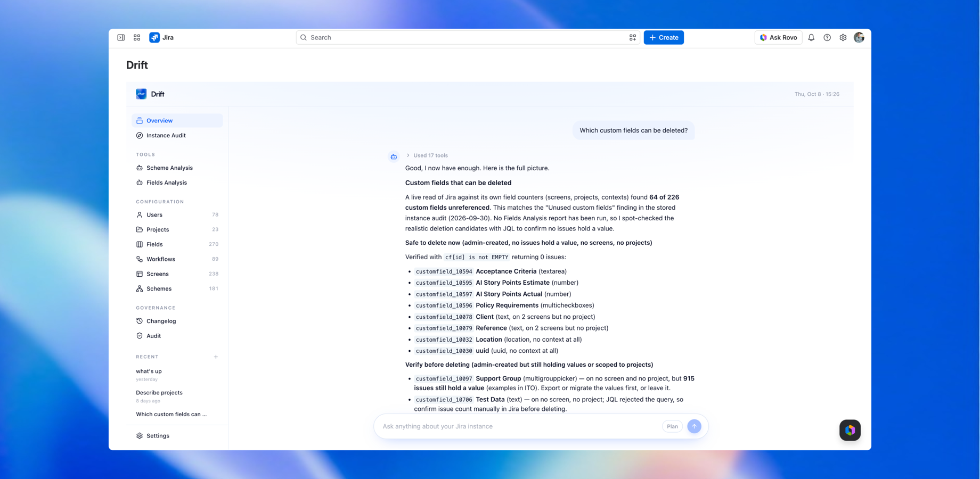This screenshot has height=479, width=980.
Task: Open the floating Rovo chat button
Action: (x=850, y=430)
